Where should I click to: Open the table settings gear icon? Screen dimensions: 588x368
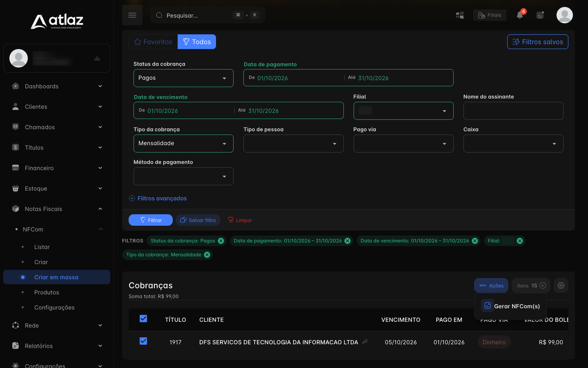click(561, 285)
